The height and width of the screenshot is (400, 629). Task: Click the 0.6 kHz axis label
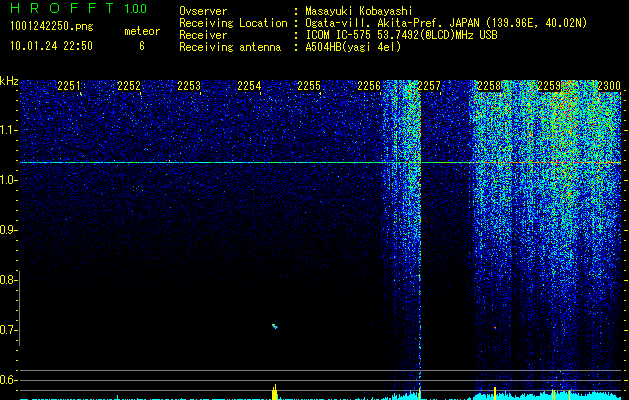8,380
